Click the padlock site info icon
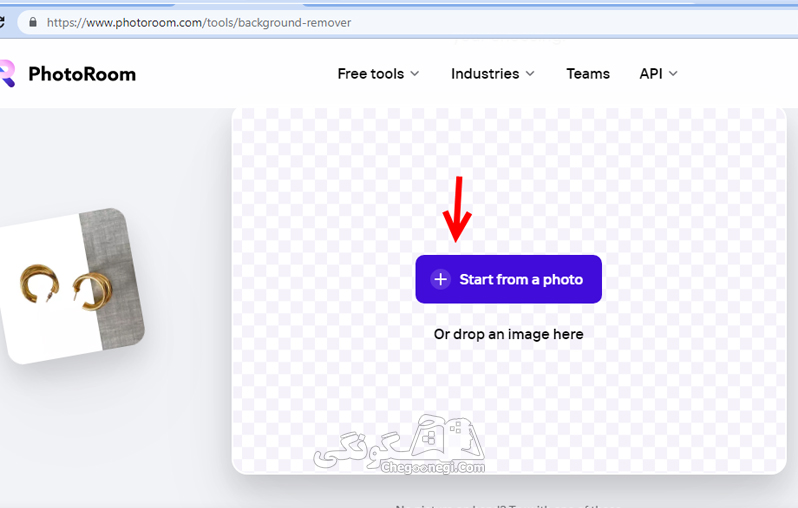This screenshot has height=508, width=798. (x=33, y=22)
